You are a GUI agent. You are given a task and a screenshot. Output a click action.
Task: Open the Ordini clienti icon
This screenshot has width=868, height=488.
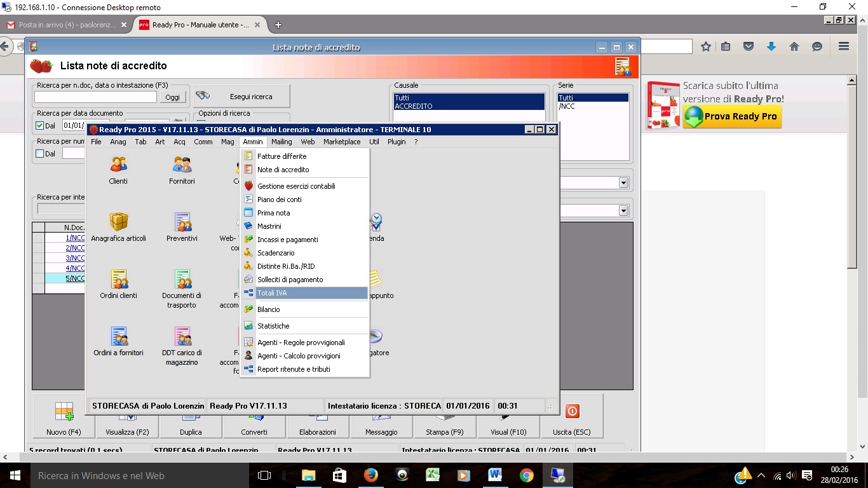[119, 279]
